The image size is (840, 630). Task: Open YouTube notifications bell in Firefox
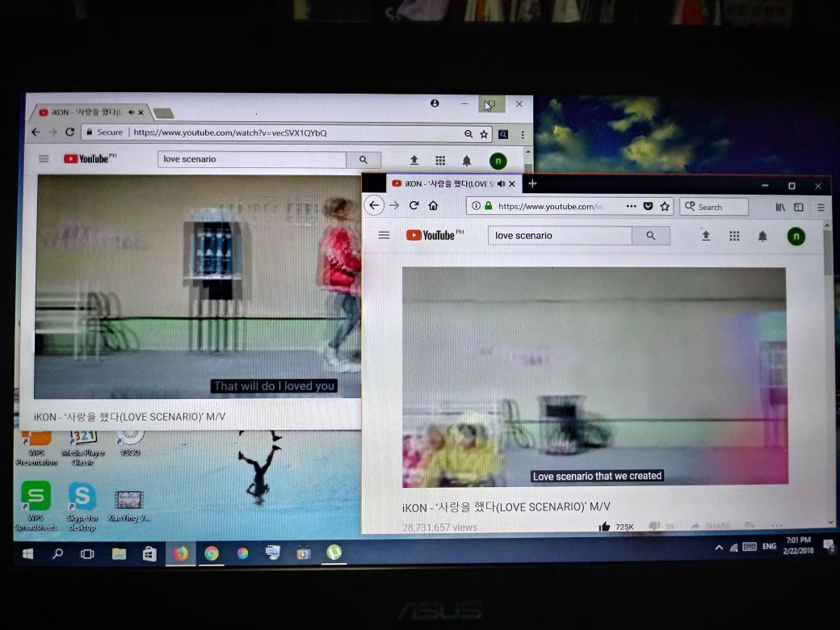[762, 236]
